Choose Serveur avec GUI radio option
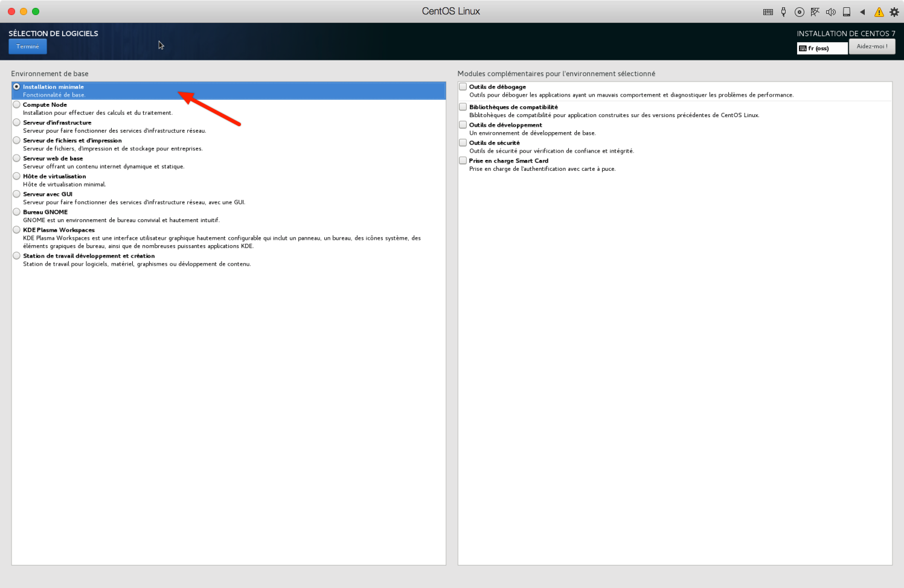Image resolution: width=904 pixels, height=588 pixels. tap(17, 194)
